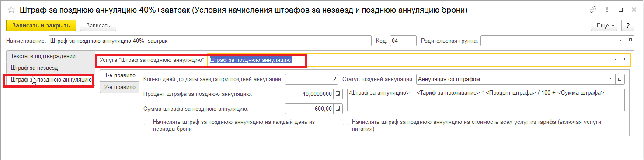The width and height of the screenshot is (644, 160).
Task: Enable charging penalty for each booking day
Action: pos(147,122)
